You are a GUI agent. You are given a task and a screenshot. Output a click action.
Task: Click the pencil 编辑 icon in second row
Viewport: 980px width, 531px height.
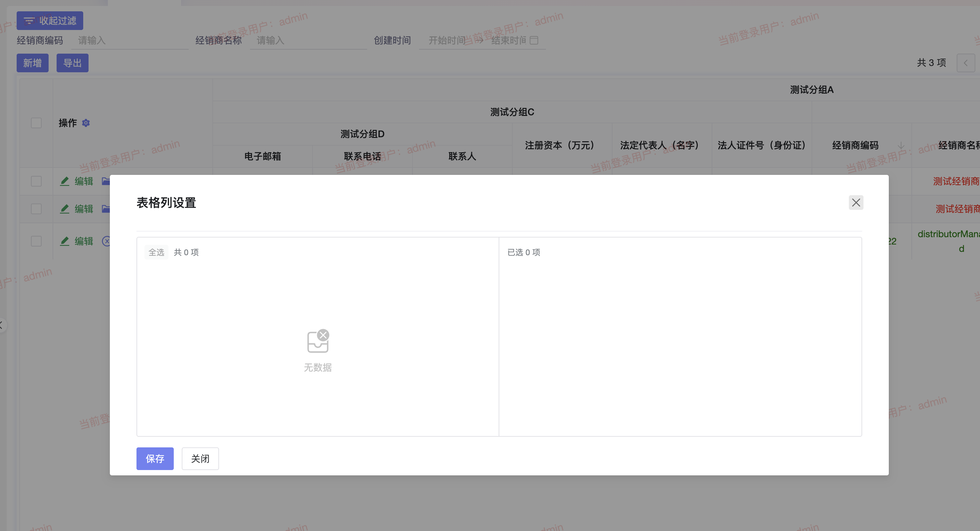click(x=65, y=209)
